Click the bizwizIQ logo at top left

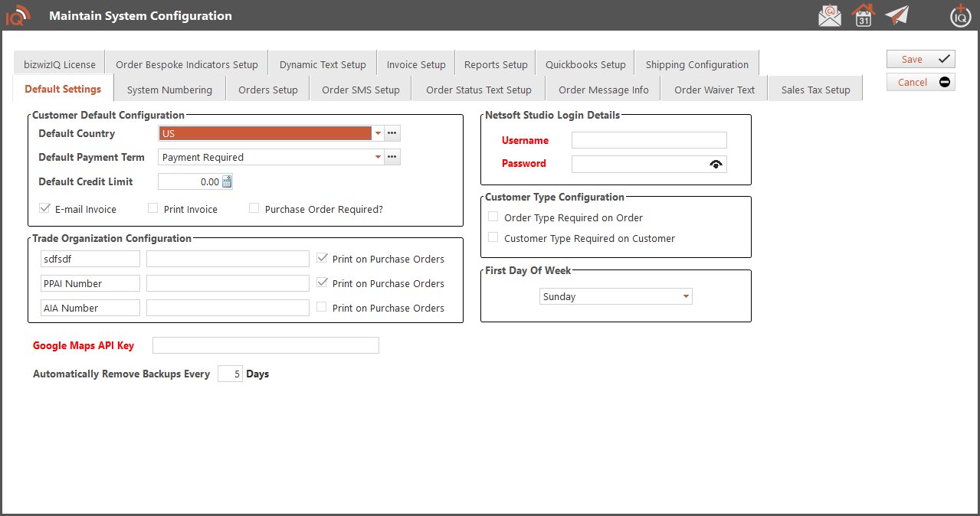[x=18, y=15]
